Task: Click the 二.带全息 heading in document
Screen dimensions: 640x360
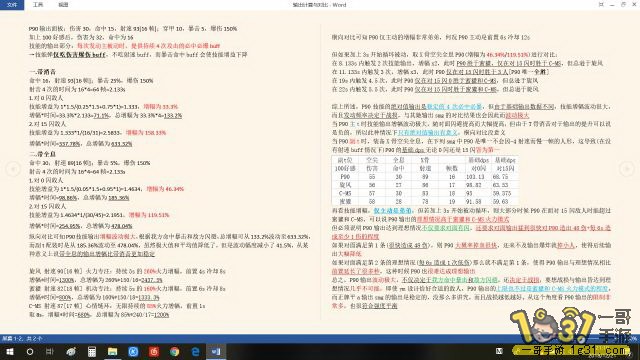Action: [x=42, y=154]
